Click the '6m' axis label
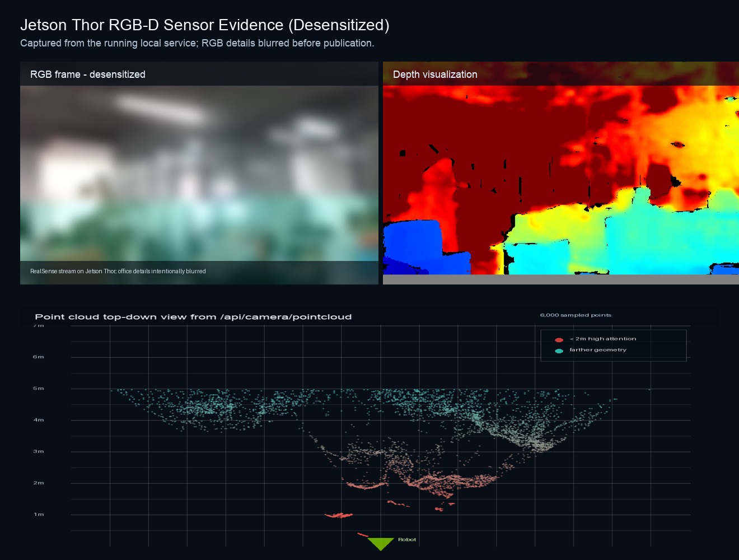The height and width of the screenshot is (560, 739). (38, 357)
